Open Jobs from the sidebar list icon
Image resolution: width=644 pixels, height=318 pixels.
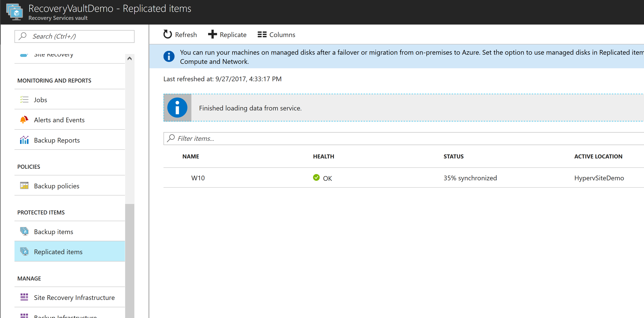click(x=24, y=100)
